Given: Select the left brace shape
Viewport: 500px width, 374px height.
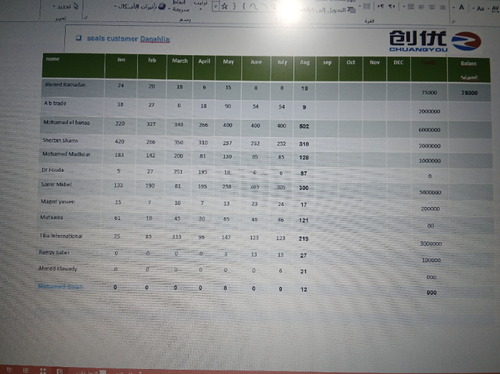Looking at the screenshot, I should click(244, 6).
